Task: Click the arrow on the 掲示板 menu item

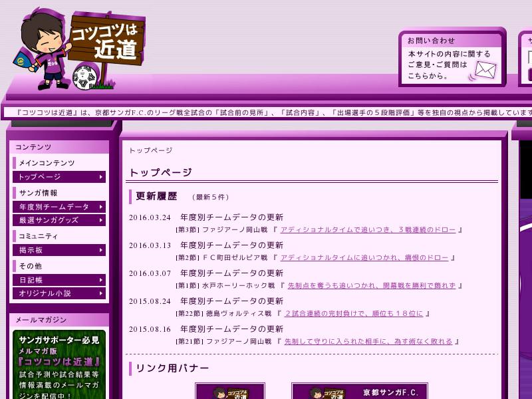Action: coord(101,250)
